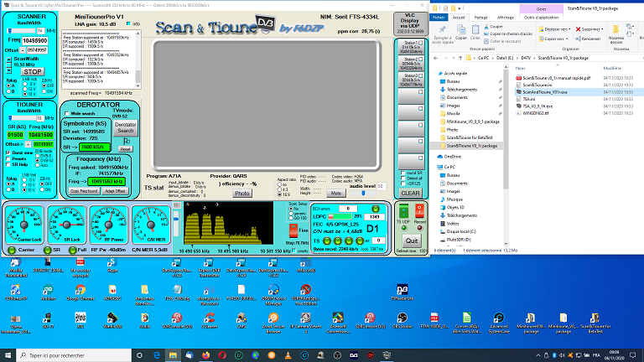Viewport: 644px width, 362px height.
Task: Open the Partage tab in Explorer
Action: [480, 18]
